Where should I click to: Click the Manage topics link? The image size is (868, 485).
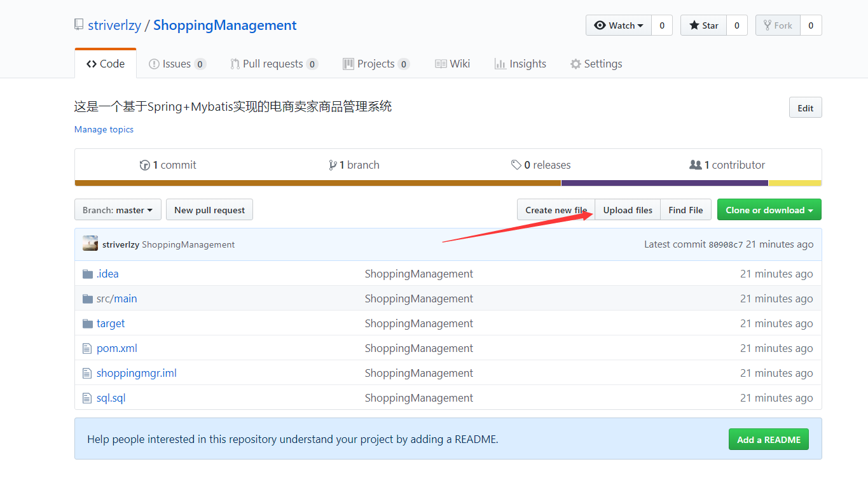[x=104, y=129]
